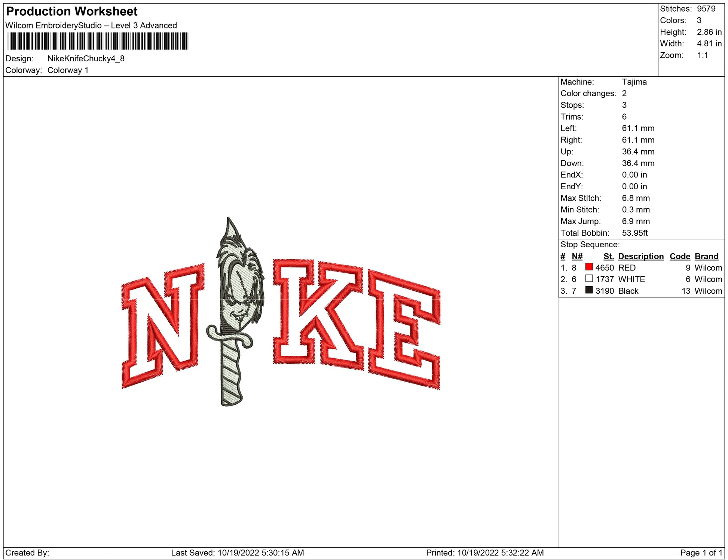Click the Page 1 of 1 footer text
The height and width of the screenshot is (560, 728).
[701, 553]
